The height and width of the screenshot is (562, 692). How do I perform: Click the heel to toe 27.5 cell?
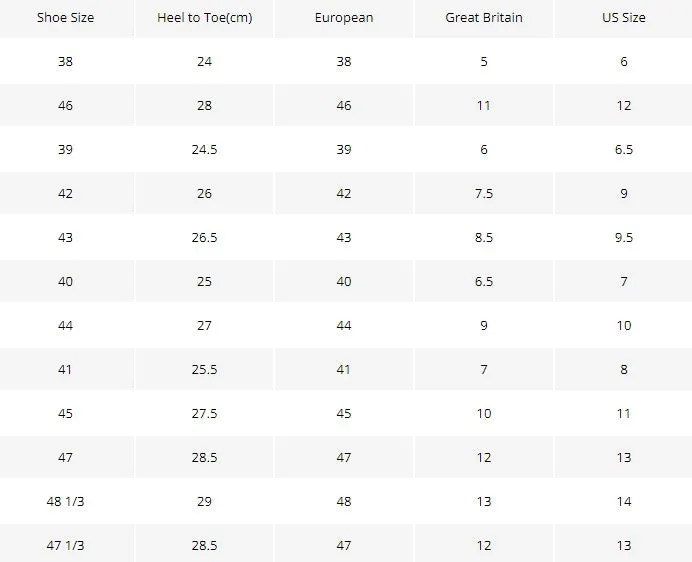pyautogui.click(x=204, y=414)
